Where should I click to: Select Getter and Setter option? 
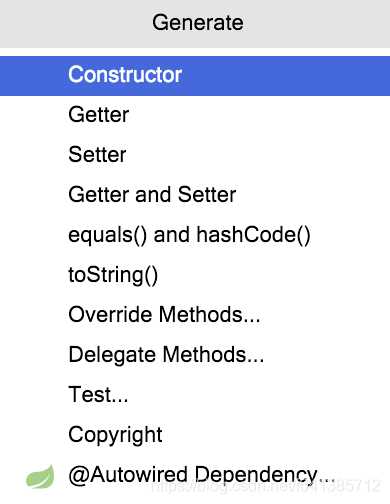pyautogui.click(x=195, y=195)
